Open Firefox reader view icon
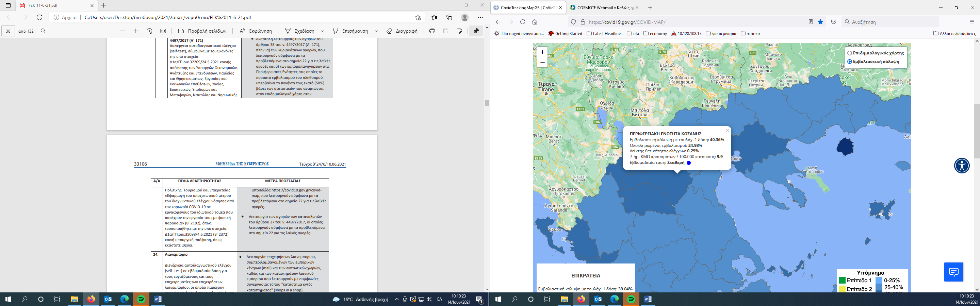This screenshot has width=980, height=306. [x=810, y=22]
